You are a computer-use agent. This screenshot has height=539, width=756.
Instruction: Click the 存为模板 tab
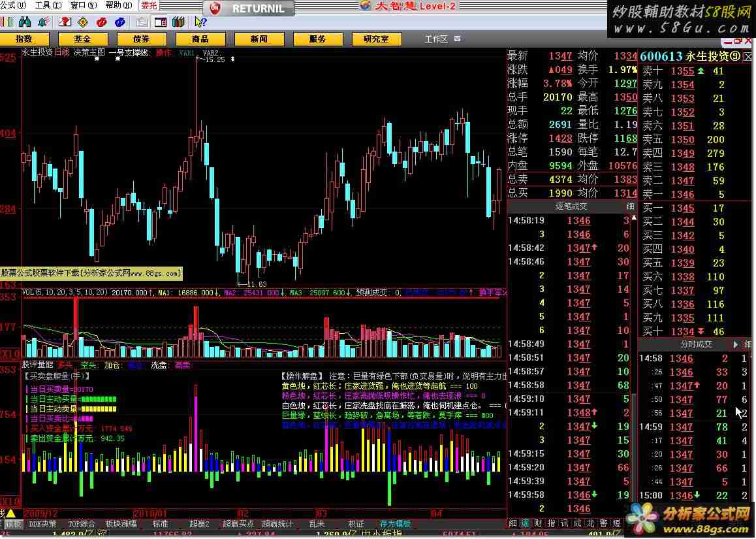pyautogui.click(x=396, y=524)
